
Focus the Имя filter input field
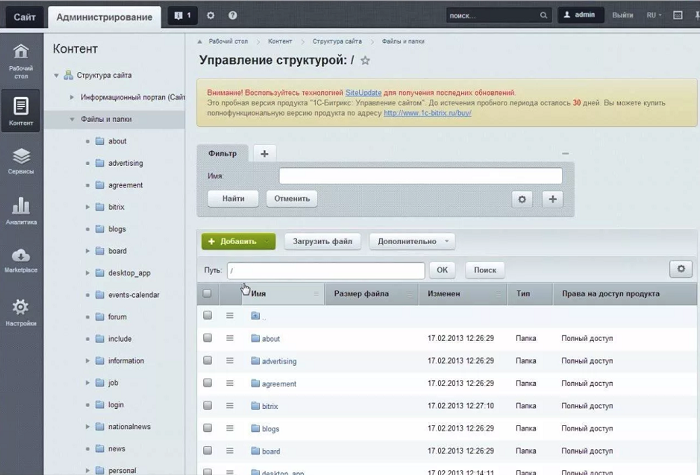tap(421, 176)
